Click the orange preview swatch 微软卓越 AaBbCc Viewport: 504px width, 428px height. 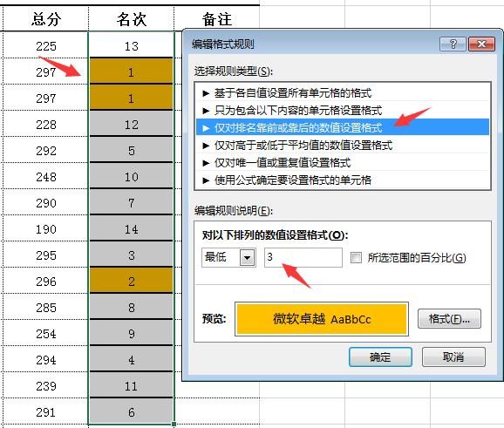click(x=322, y=319)
